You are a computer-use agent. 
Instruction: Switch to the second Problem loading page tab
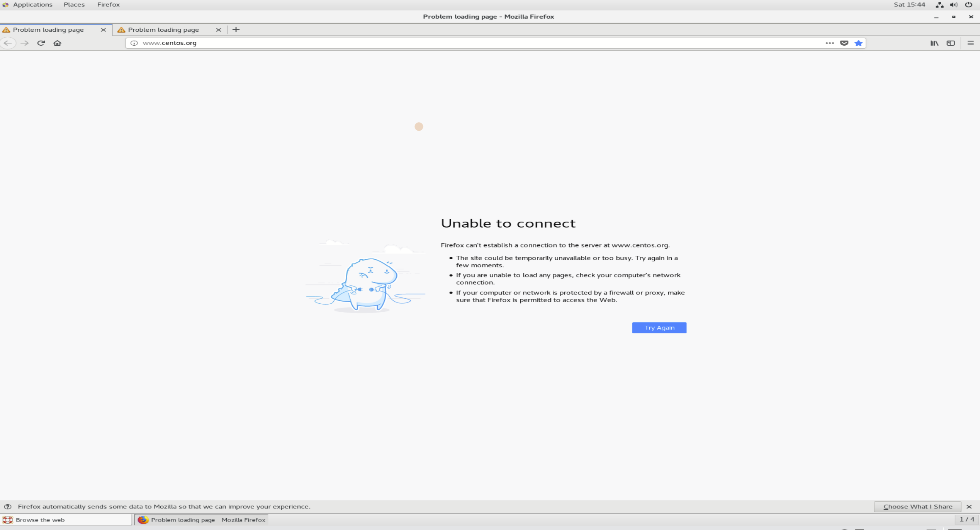point(164,30)
